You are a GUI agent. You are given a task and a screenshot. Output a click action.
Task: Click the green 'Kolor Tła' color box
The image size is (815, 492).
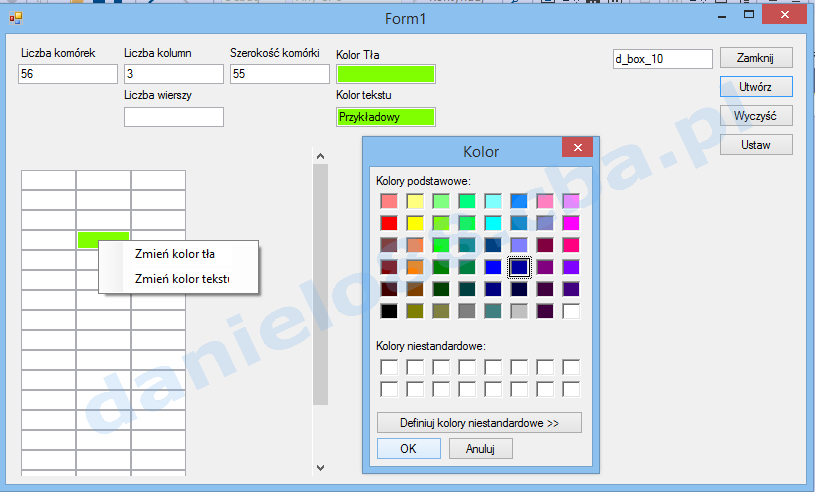[386, 74]
